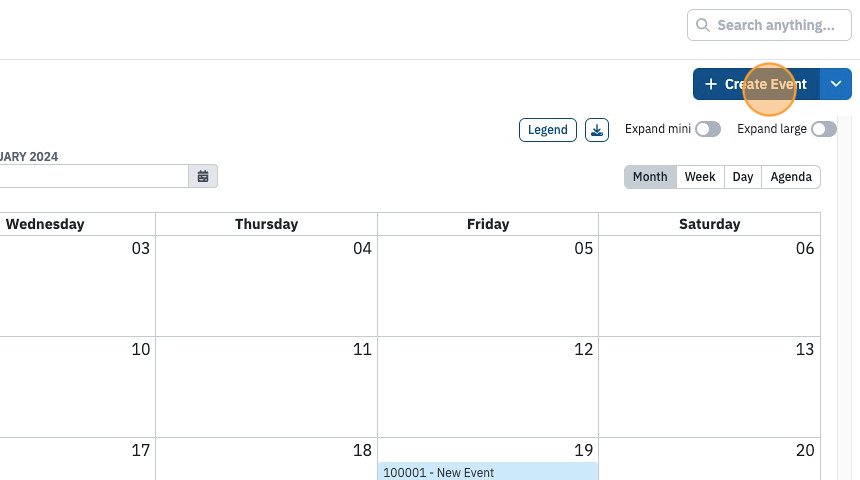Open the Legend button
This screenshot has height=480, width=860.
[547, 130]
